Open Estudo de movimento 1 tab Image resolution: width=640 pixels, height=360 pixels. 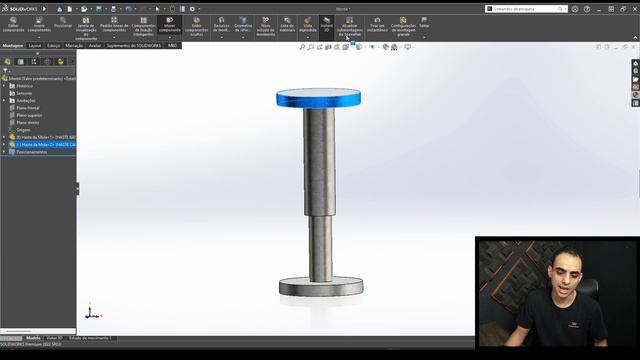(90, 338)
